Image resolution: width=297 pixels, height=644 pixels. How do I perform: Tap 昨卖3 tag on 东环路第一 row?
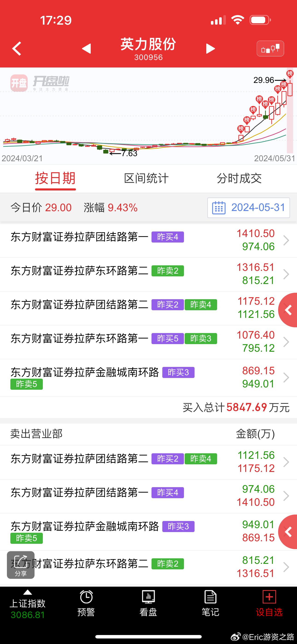point(201,339)
